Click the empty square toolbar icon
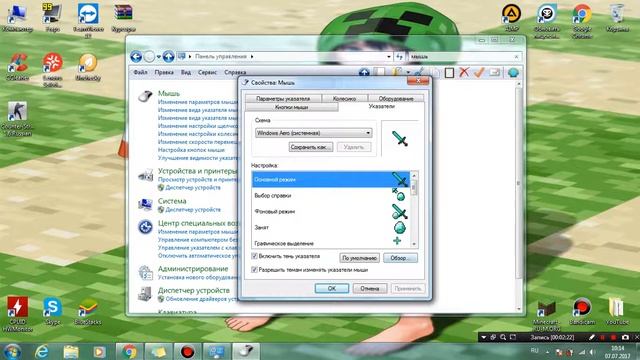Viewport: 640px width, 360px height. click(x=449, y=73)
